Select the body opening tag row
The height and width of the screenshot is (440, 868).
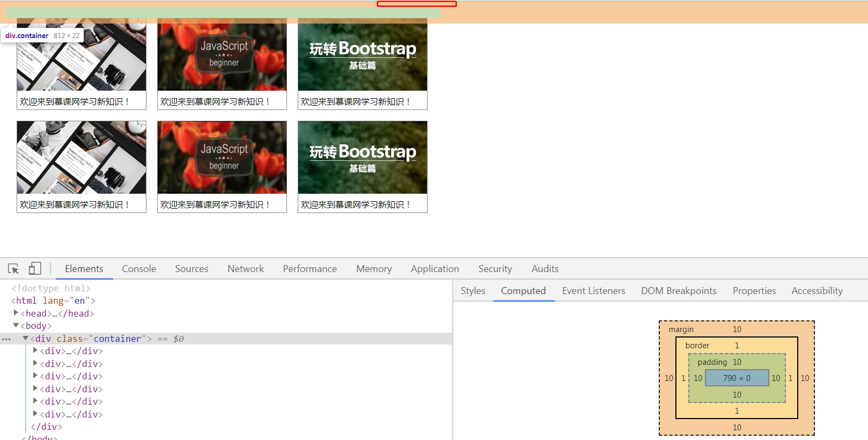(x=36, y=326)
